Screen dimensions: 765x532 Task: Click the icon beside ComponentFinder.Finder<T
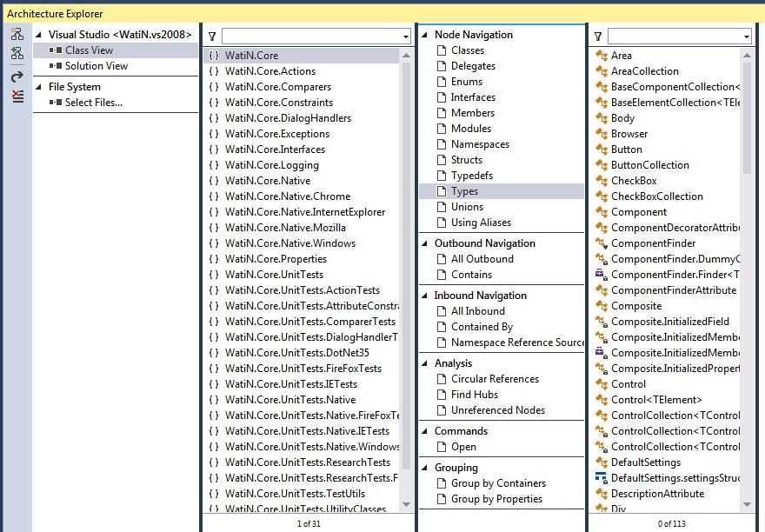tap(602, 275)
